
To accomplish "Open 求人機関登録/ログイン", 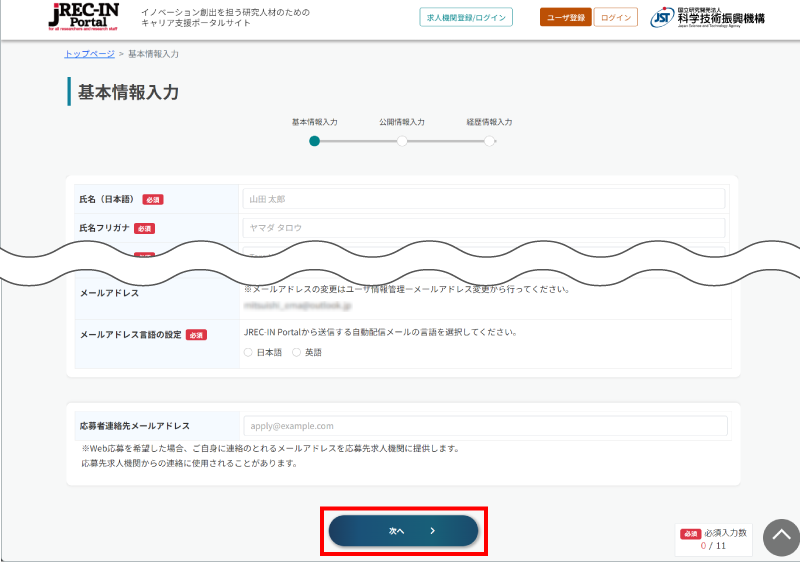I will tap(466, 17).
